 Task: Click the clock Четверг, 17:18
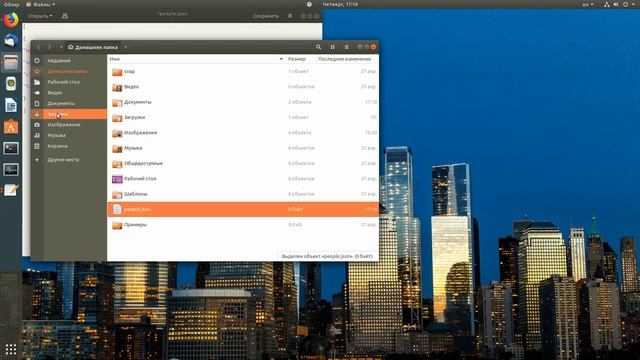click(x=340, y=4)
